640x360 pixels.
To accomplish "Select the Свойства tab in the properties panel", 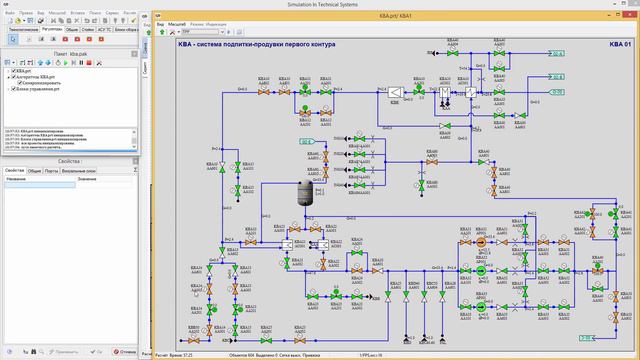I will click(15, 171).
